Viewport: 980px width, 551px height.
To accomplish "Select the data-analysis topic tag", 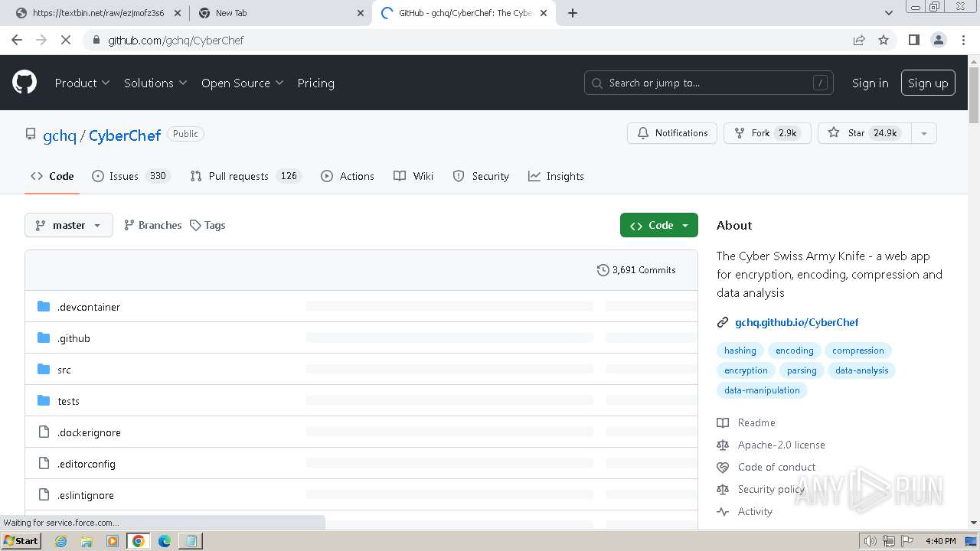I will click(862, 370).
